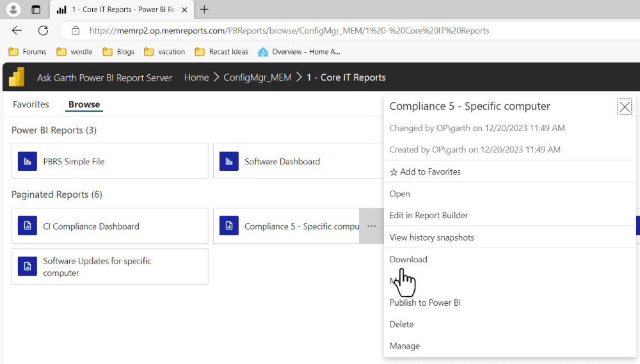Click the Paginated Reports (6) heading

57,194
